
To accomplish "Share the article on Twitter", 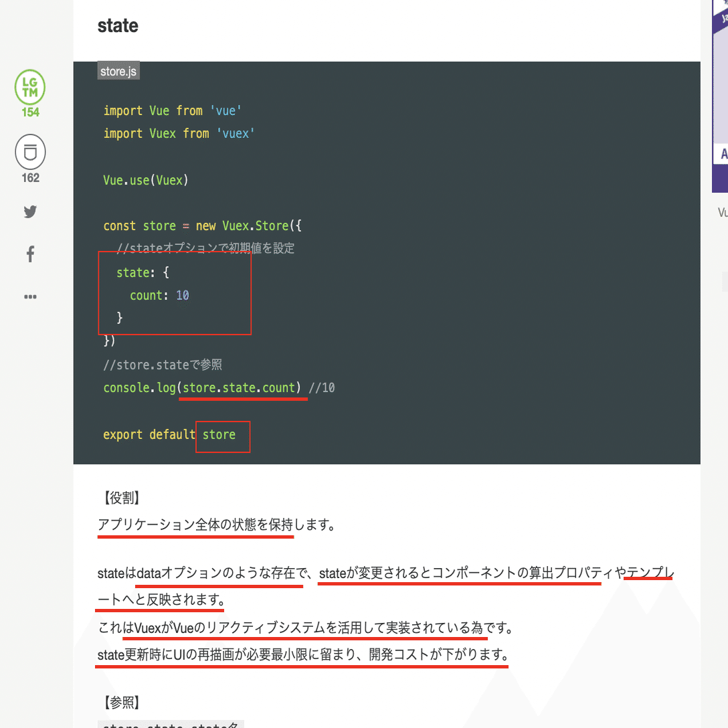I will coord(29,211).
